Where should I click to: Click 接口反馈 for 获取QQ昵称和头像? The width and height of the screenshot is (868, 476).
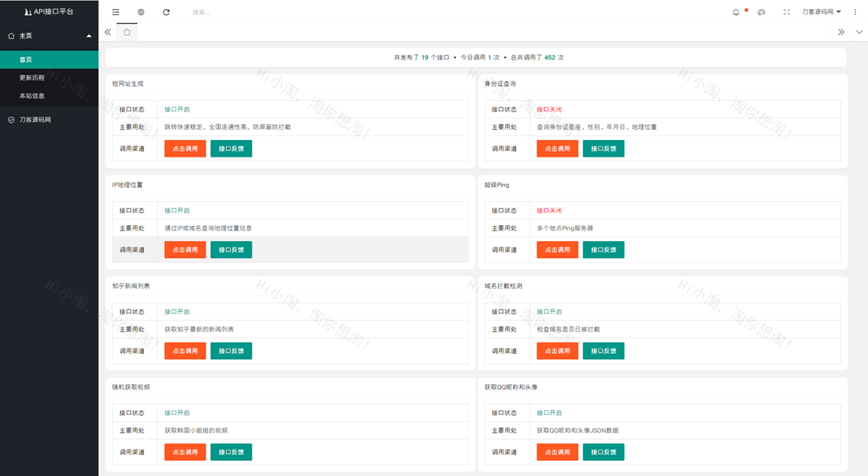(604, 452)
